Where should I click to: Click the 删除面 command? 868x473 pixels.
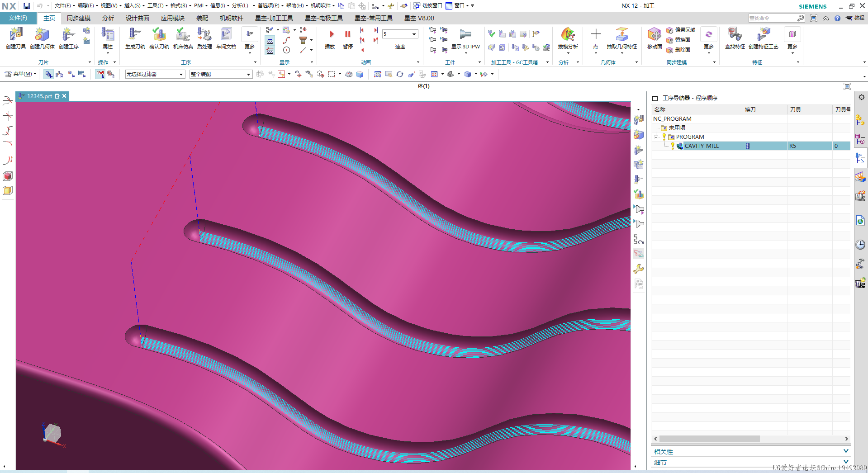(x=678, y=50)
